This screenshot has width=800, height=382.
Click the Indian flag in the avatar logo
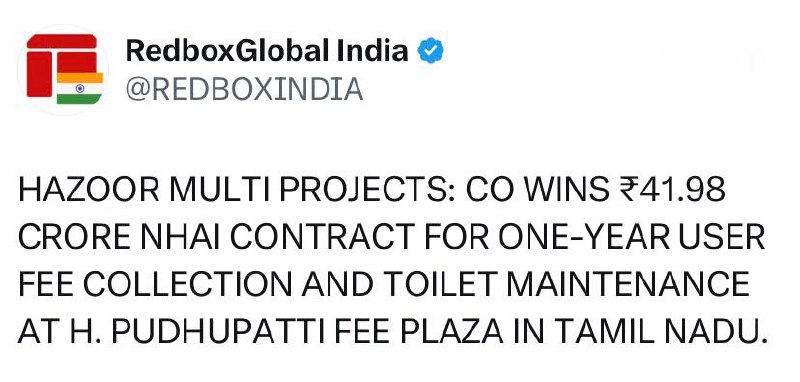click(x=80, y=88)
